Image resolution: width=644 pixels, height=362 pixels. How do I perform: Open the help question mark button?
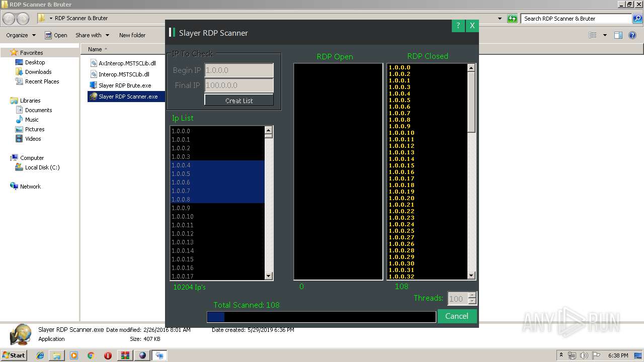(x=458, y=26)
